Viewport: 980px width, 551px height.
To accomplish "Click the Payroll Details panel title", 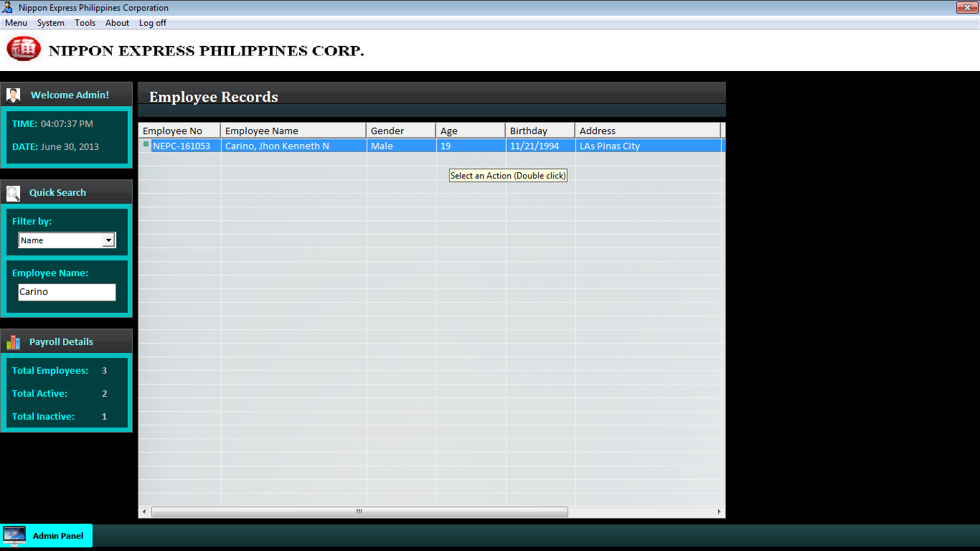I will (61, 342).
